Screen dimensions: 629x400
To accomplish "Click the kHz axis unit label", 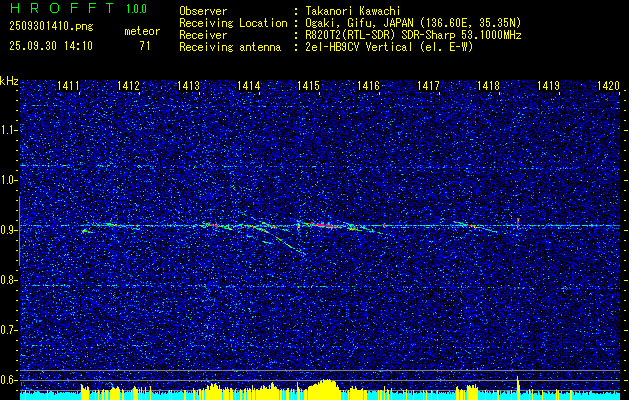I will coord(9,81).
